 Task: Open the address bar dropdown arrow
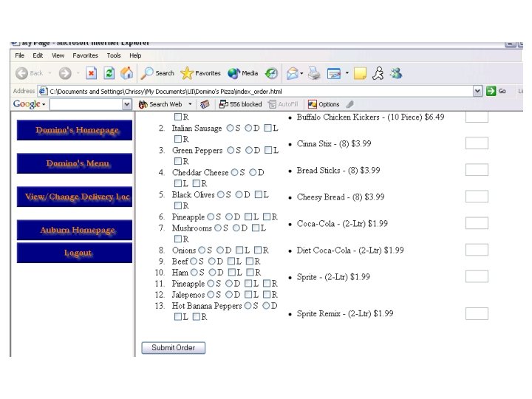click(477, 91)
